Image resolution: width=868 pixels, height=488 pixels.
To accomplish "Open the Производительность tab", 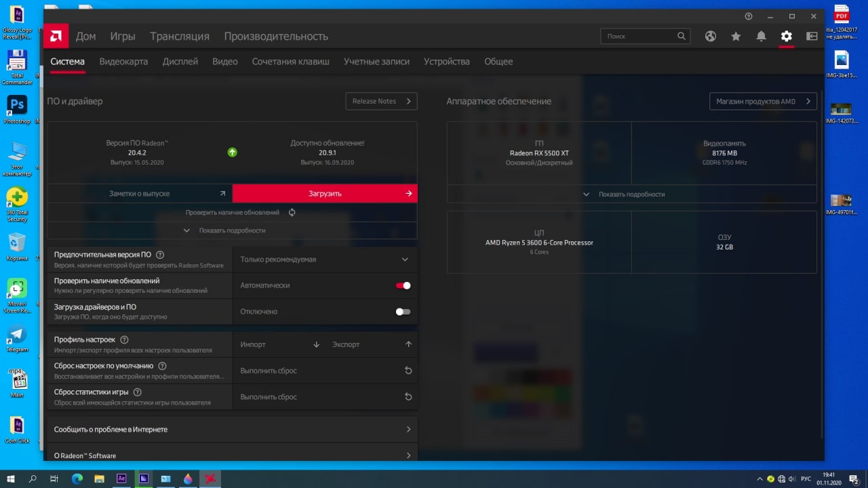I will click(276, 37).
